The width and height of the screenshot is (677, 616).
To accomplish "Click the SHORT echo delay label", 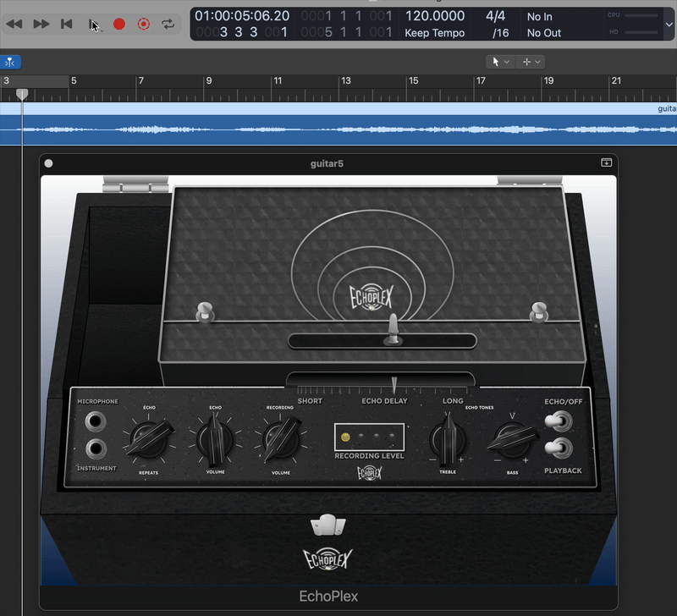I will (x=310, y=401).
